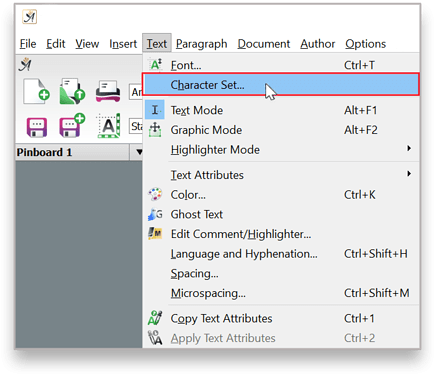Click the Copy Text Attributes icon
Viewport: 434px width, 375px height.
[155, 318]
